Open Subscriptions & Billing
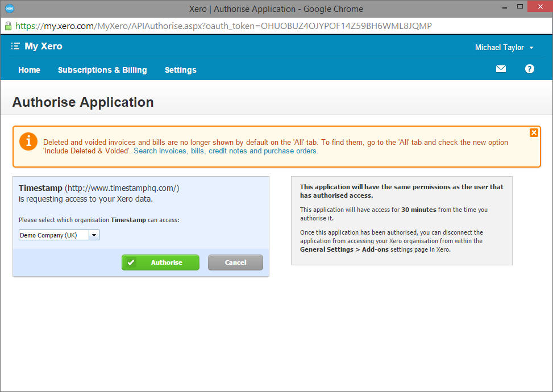Viewport: 553px width, 392px height. click(102, 70)
